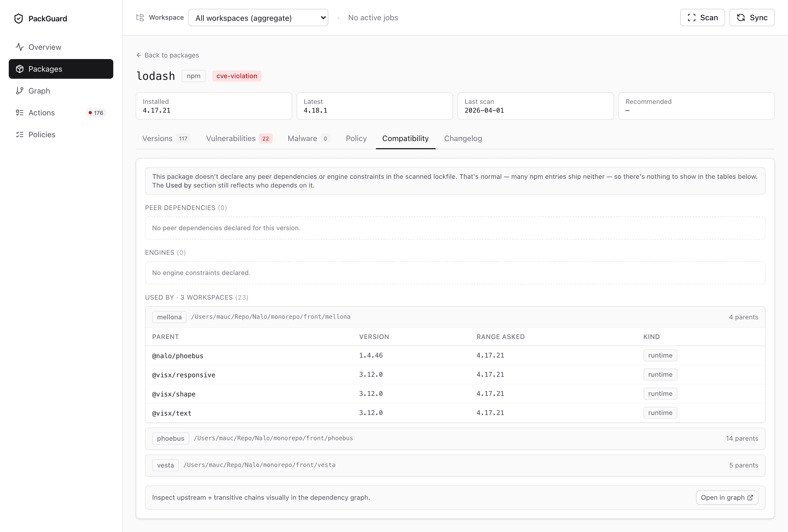Open Policies from the sidebar
The width and height of the screenshot is (788, 532).
coord(61,135)
